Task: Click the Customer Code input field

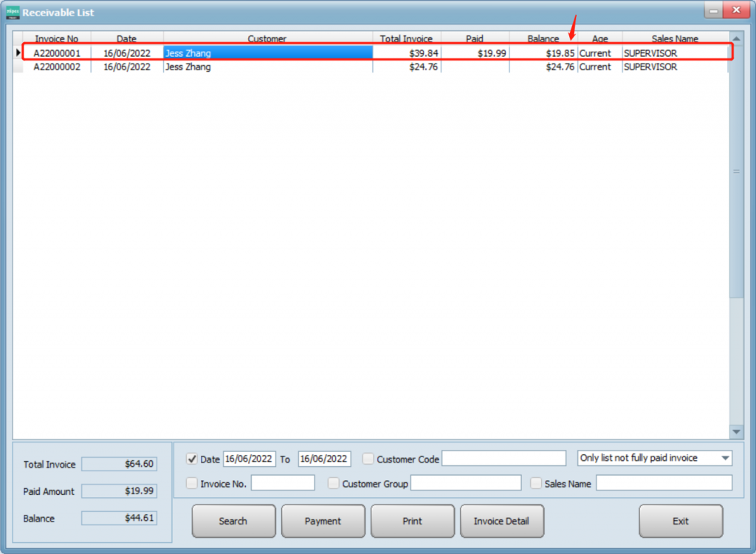Action: [x=504, y=459]
